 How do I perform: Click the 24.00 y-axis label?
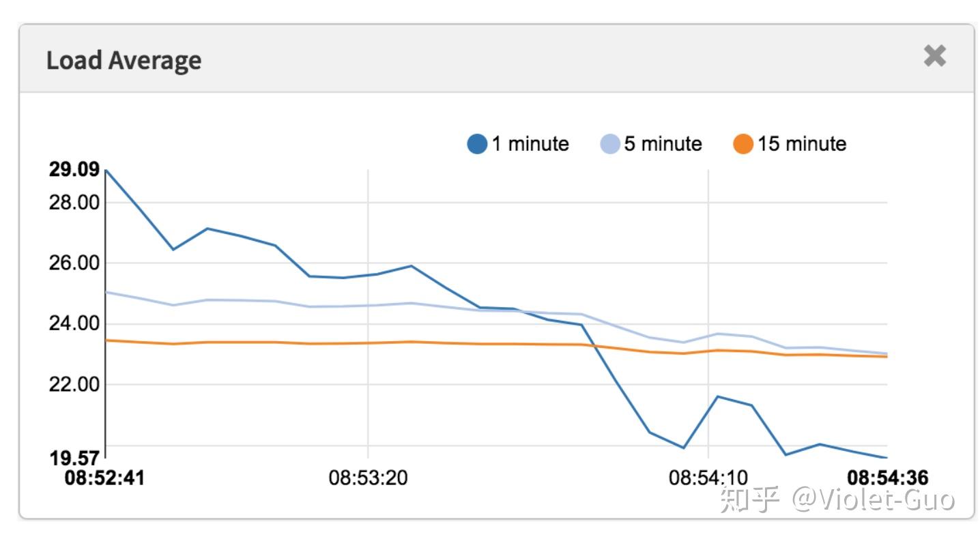click(74, 323)
